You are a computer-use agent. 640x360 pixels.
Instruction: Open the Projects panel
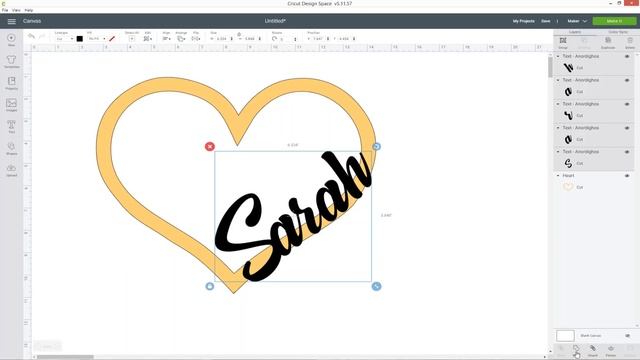11,83
